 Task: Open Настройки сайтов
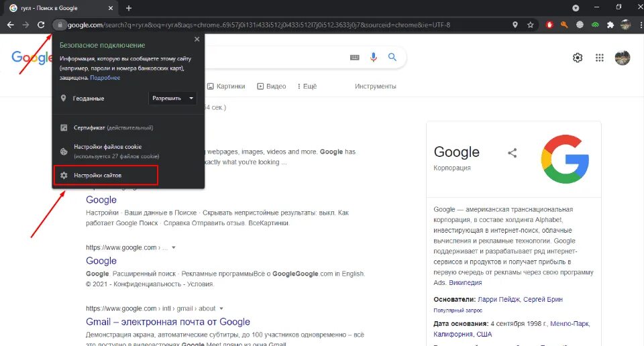[x=106, y=175]
